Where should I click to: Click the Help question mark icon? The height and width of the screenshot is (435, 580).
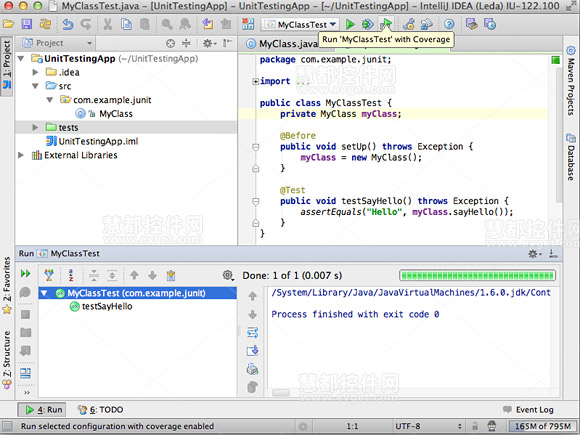449,24
